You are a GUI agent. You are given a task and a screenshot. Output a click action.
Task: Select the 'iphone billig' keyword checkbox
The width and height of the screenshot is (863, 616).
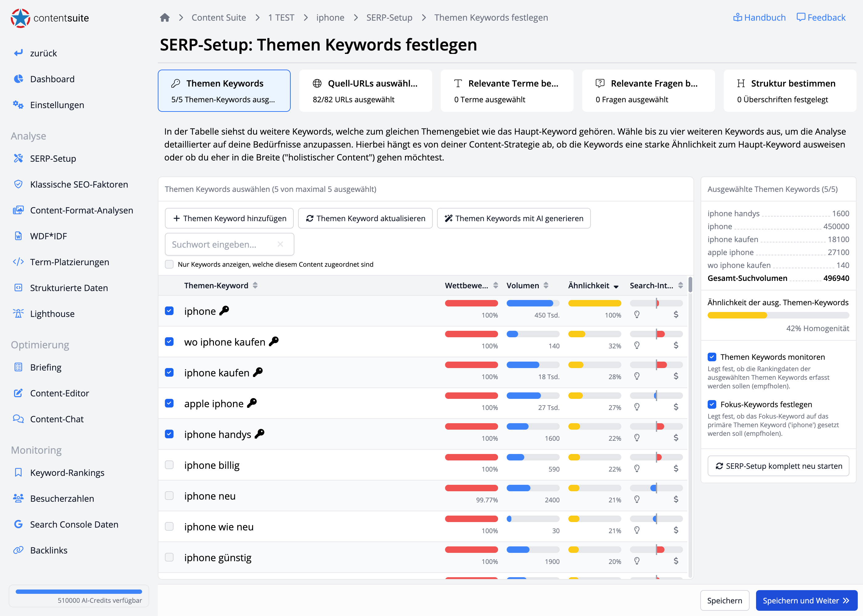click(x=169, y=465)
